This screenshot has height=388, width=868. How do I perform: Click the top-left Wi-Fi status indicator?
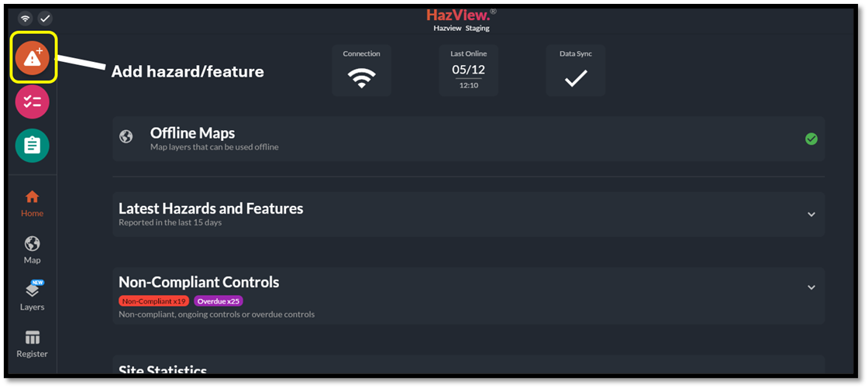[x=26, y=18]
